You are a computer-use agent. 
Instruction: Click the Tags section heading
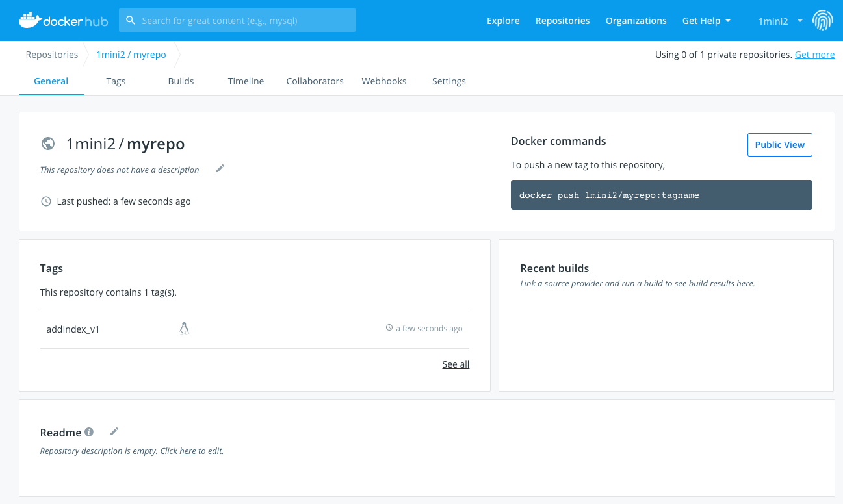pyautogui.click(x=51, y=268)
